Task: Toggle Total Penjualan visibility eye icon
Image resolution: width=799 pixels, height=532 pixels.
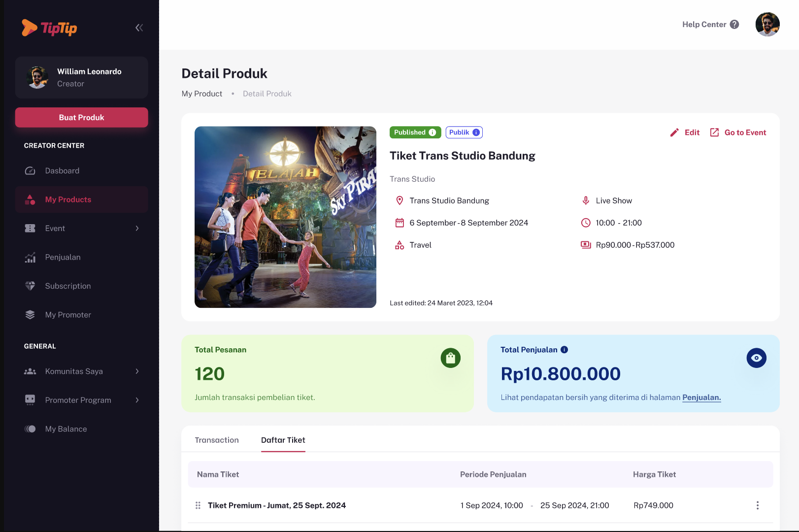Action: [x=756, y=358]
